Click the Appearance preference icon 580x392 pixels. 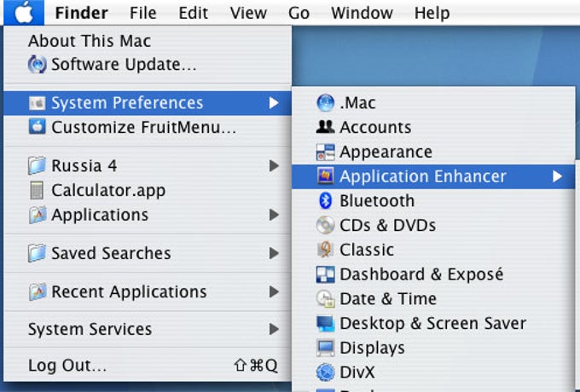pyautogui.click(x=326, y=152)
